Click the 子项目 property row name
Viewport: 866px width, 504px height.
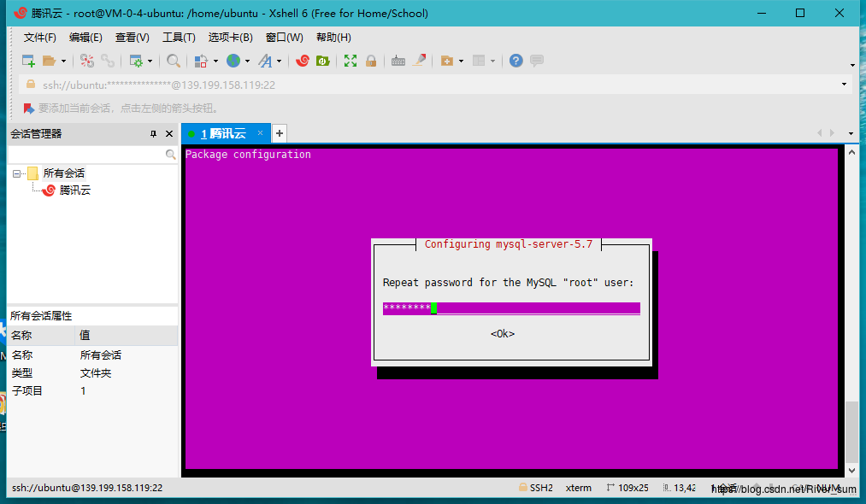[x=27, y=391]
